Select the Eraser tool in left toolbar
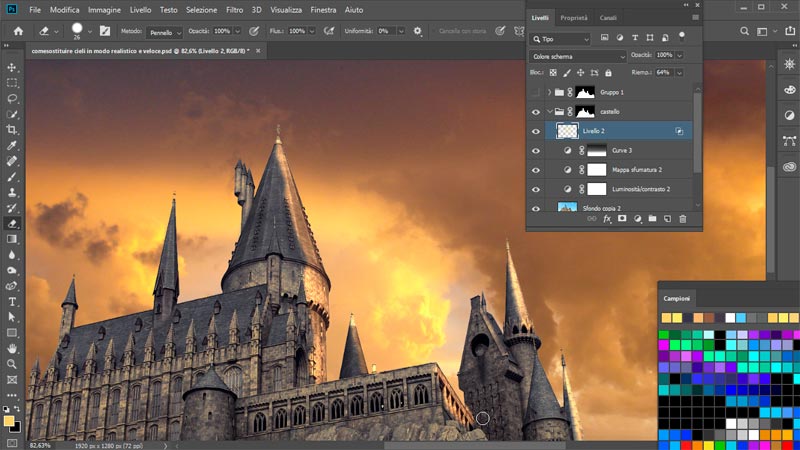 (x=12, y=223)
